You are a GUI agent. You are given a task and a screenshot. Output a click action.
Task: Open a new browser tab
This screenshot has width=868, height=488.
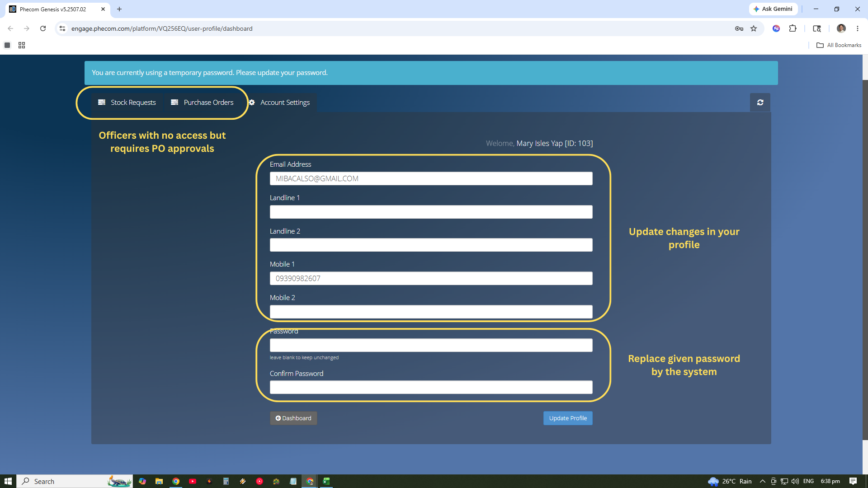tap(119, 9)
